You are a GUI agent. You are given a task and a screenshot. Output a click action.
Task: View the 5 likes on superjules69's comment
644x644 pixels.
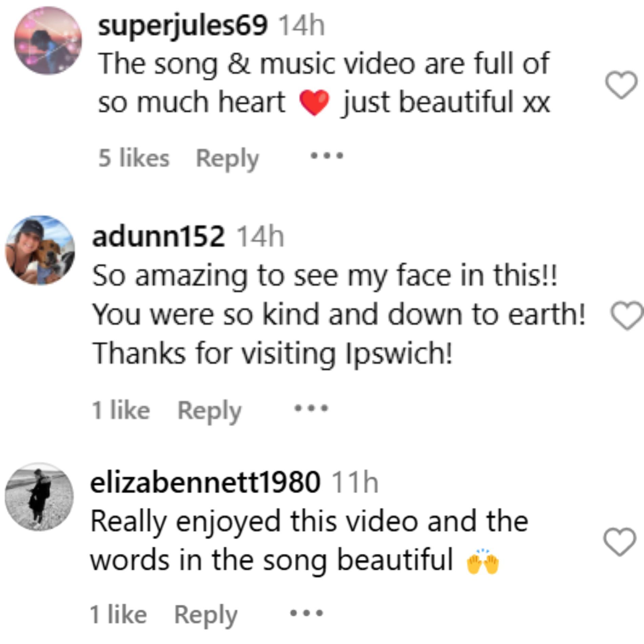[x=134, y=159]
